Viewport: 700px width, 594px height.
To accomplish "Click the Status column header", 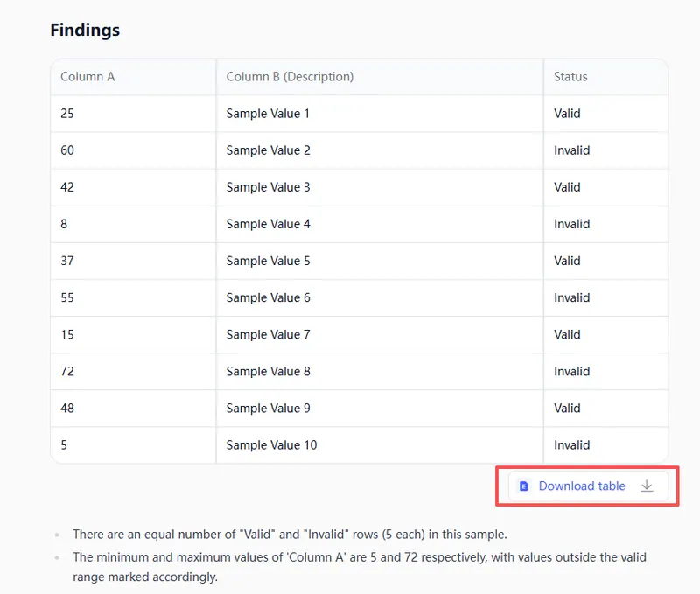I will pos(570,77).
